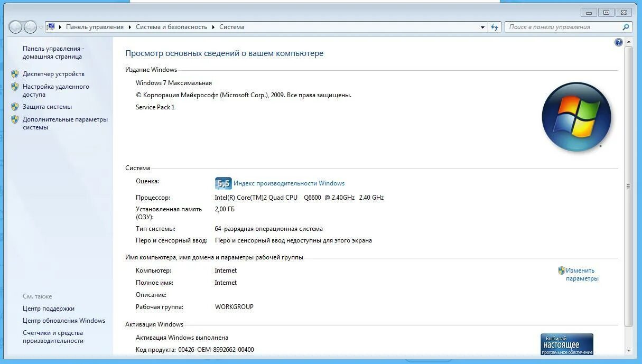Viewport: 642px width, 364px height.
Task: Expand arrow after 'Панель управления' breadcrumb
Action: point(130,27)
